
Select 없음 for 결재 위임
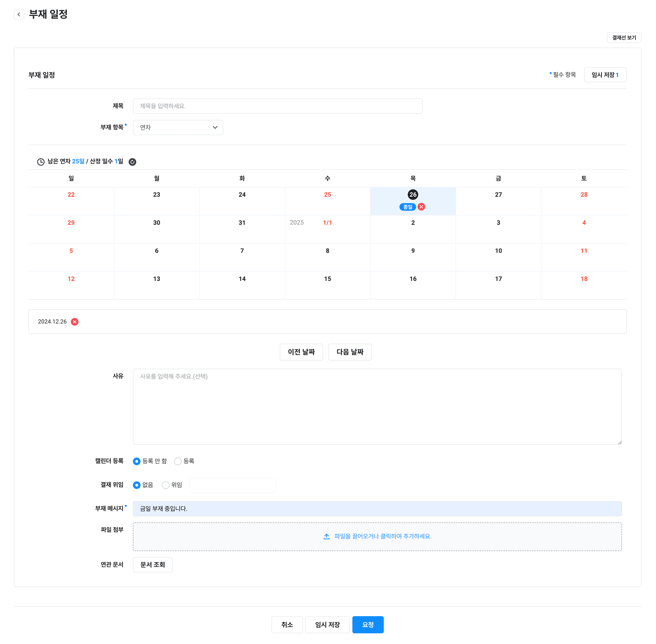click(137, 485)
